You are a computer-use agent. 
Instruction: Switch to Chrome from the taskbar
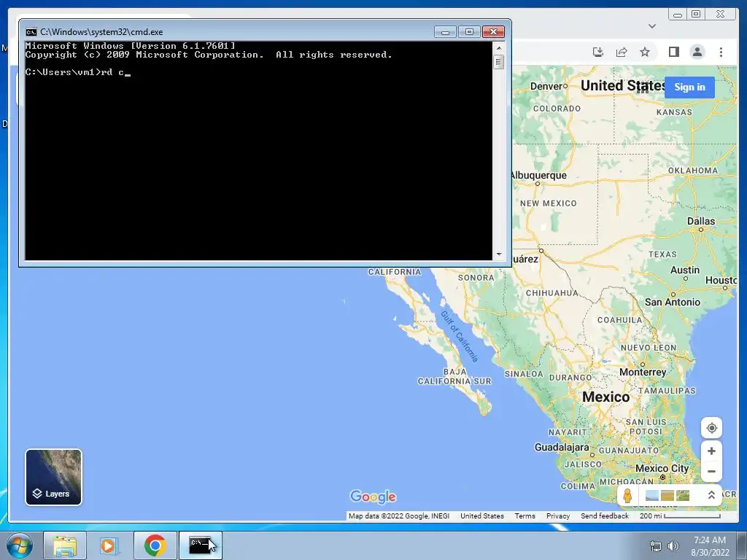click(x=155, y=545)
